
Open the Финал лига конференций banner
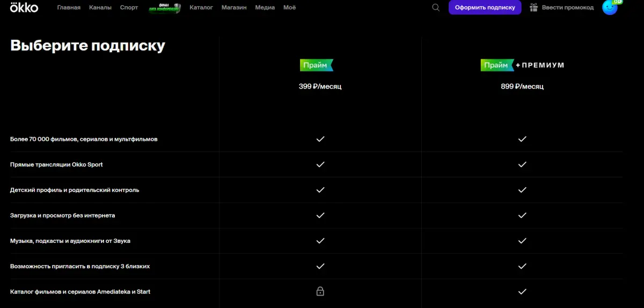click(165, 8)
